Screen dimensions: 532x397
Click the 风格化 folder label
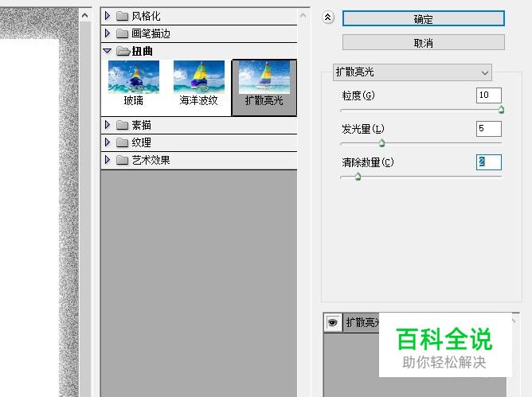click(x=146, y=16)
